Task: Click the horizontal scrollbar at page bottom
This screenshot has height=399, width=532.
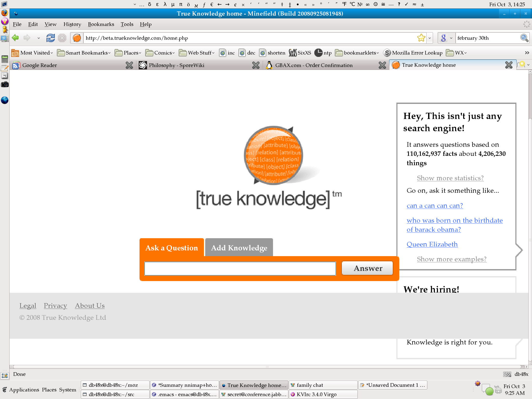Action: pos(267,367)
